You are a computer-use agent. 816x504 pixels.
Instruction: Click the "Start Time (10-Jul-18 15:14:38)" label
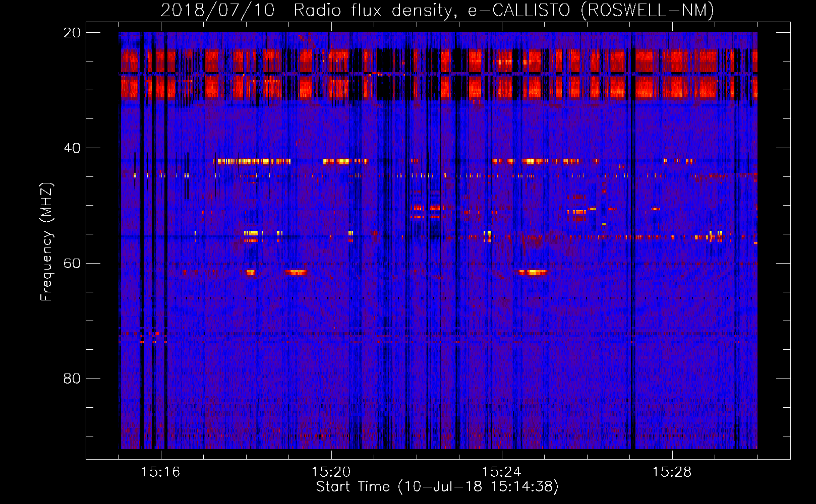[437, 487]
